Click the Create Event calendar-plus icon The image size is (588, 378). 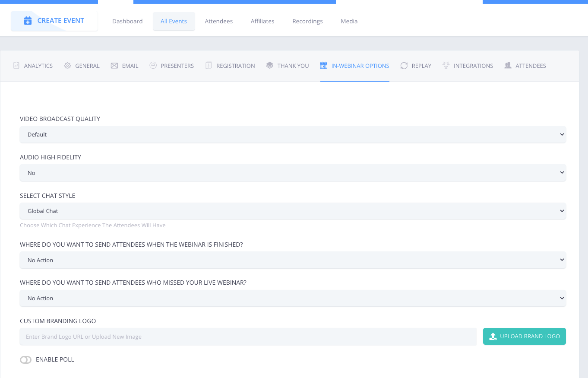pos(28,21)
